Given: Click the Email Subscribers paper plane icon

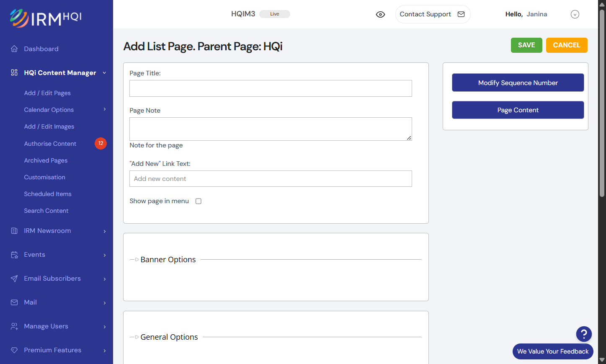Looking at the screenshot, I should tap(14, 279).
